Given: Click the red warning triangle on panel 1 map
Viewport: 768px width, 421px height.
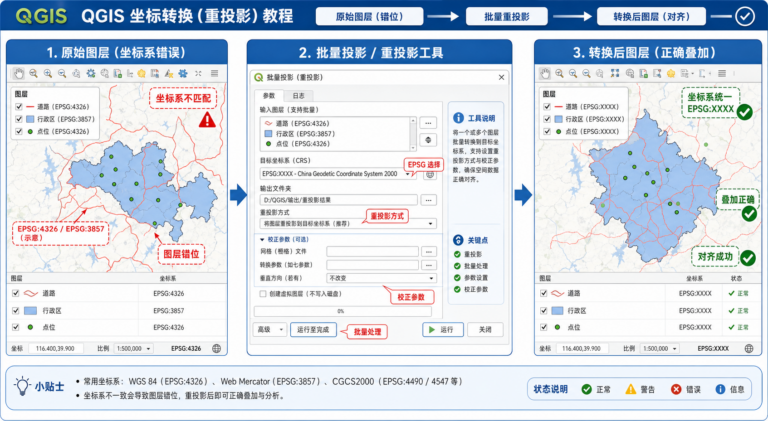Looking at the screenshot, I should click(x=207, y=119).
